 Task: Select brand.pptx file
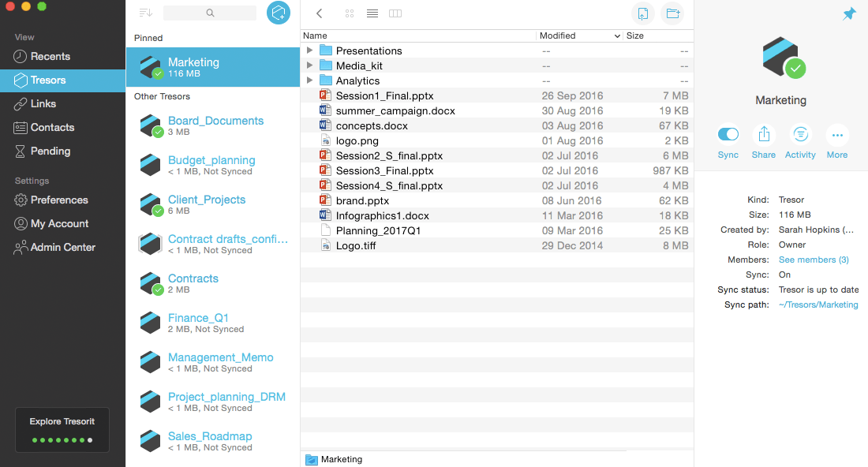[496, 200]
